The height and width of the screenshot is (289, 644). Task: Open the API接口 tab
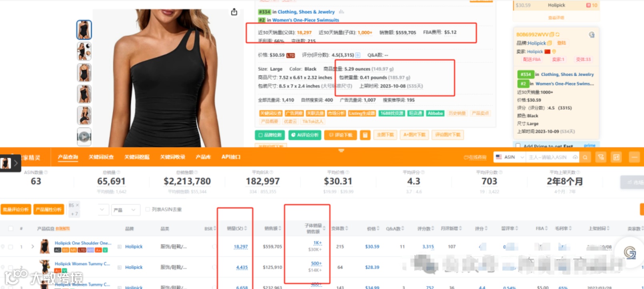(231, 157)
